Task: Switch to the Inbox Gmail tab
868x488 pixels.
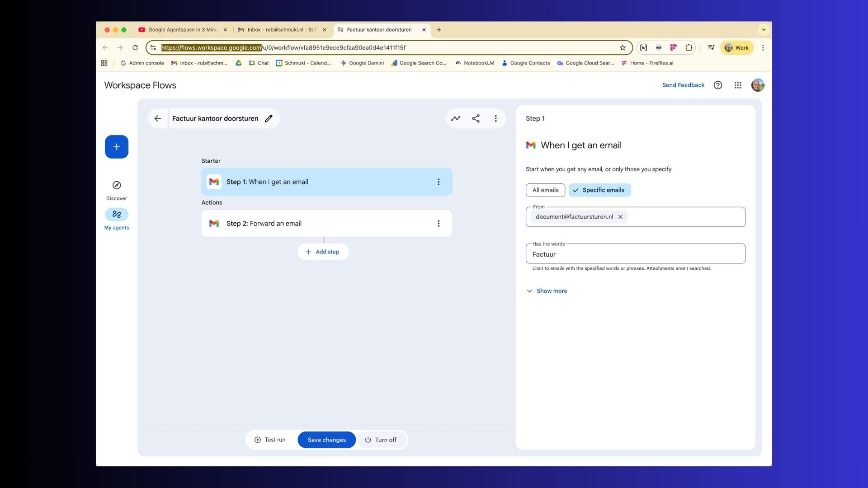Action: click(280, 30)
